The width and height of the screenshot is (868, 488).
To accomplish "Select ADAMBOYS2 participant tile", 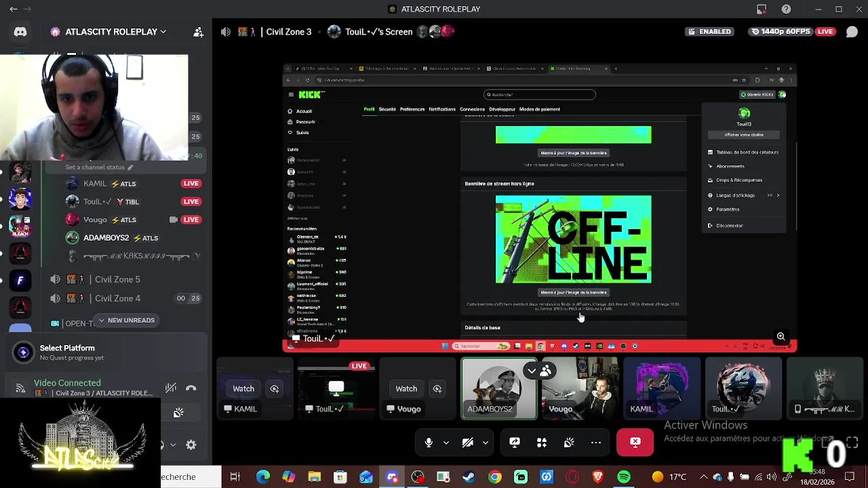I will click(499, 388).
